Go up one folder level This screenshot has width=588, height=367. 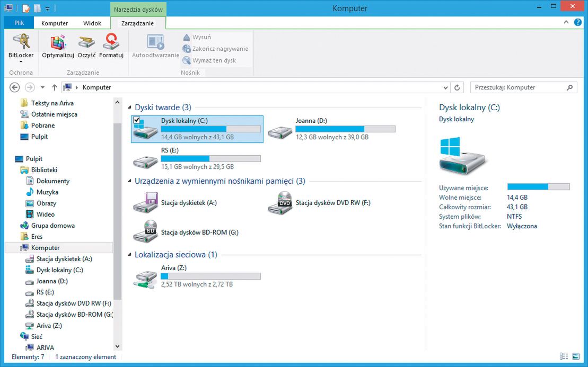55,87
